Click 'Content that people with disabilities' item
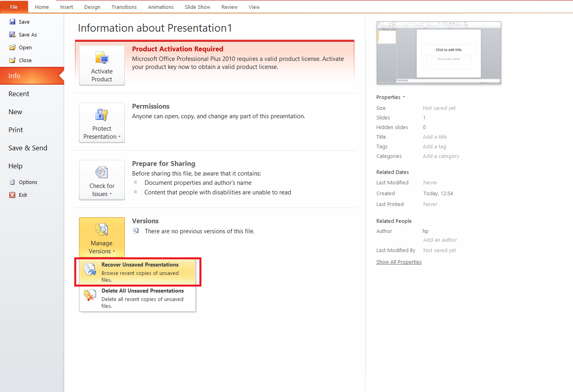This screenshot has width=573, height=392. tap(218, 192)
